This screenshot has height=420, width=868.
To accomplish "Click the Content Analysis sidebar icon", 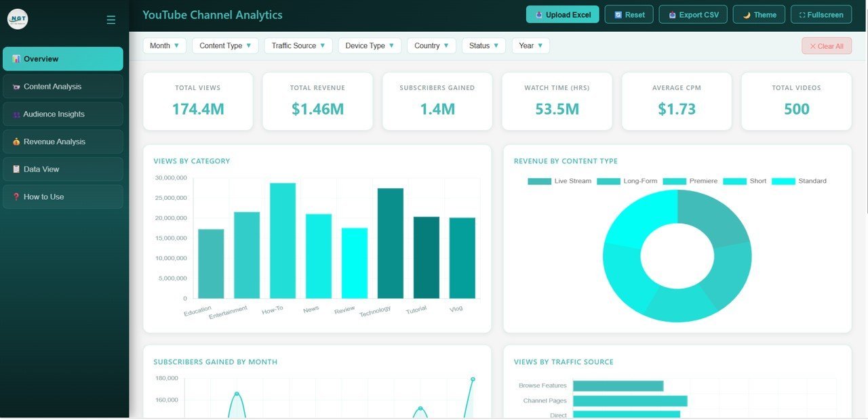I will click(16, 87).
